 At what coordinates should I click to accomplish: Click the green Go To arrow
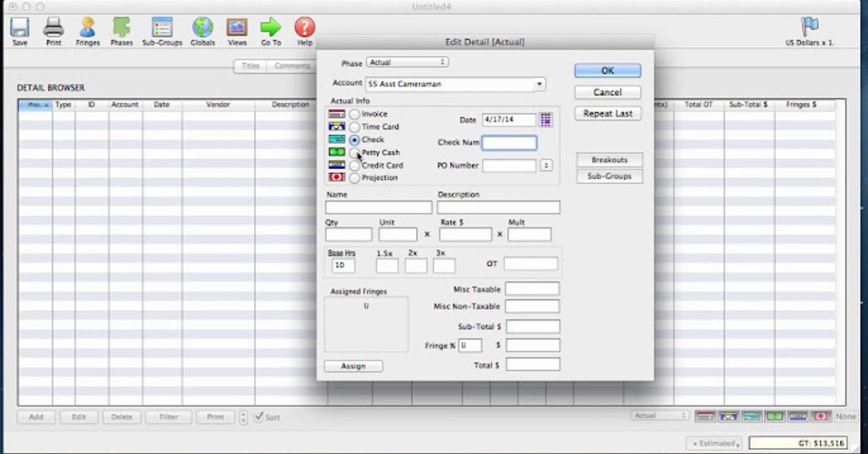(271, 28)
